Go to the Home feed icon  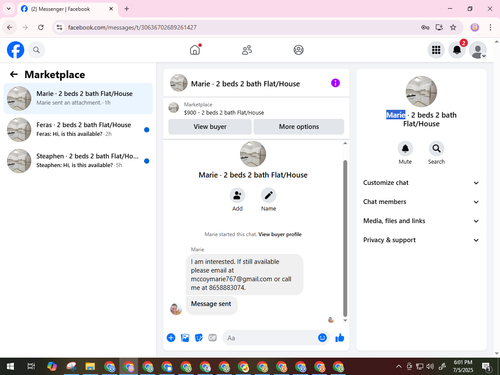click(x=195, y=50)
